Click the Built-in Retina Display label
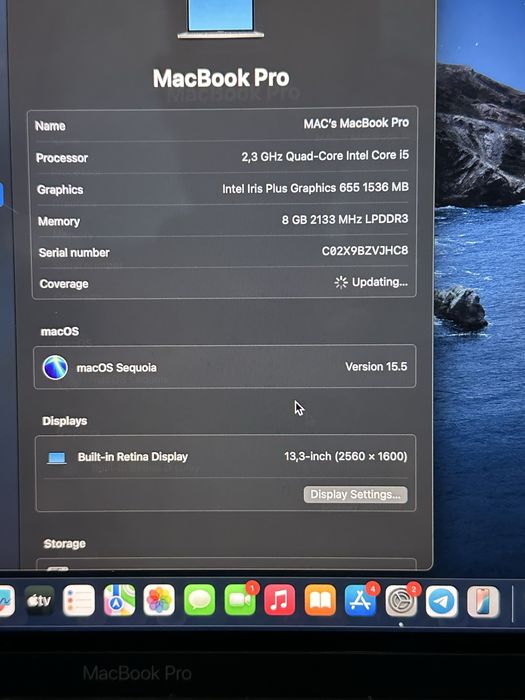This screenshot has width=525, height=700. [133, 457]
